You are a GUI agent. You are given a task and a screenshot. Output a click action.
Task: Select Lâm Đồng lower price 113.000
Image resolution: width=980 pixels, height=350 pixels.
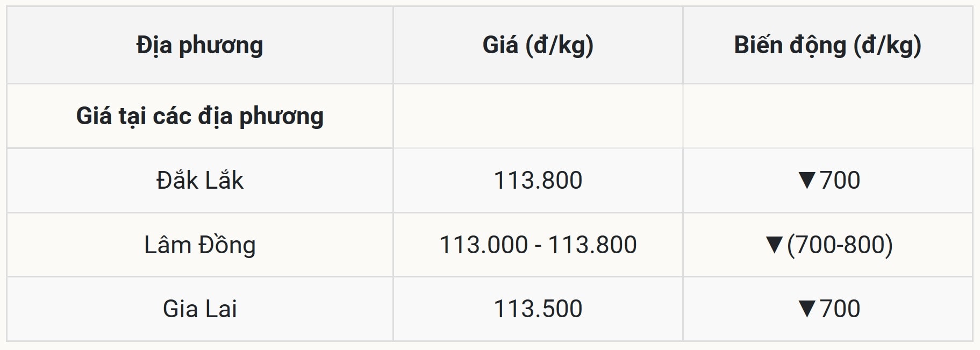pos(483,245)
